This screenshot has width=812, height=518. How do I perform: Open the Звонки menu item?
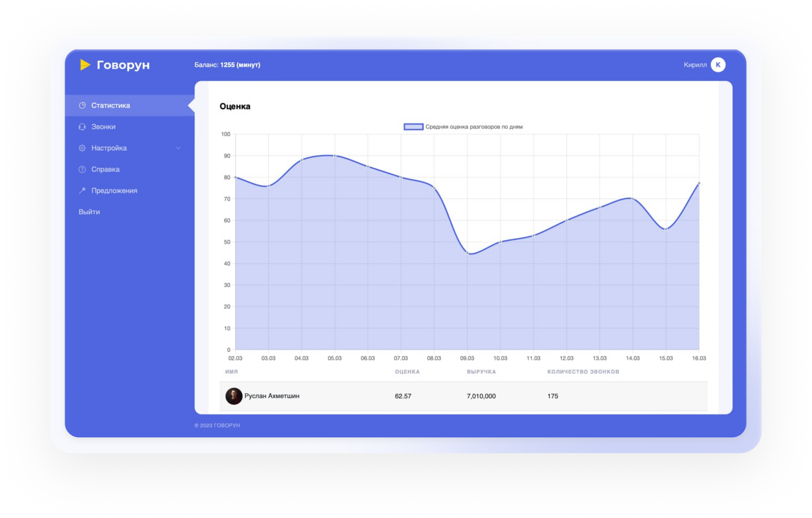[x=103, y=127]
